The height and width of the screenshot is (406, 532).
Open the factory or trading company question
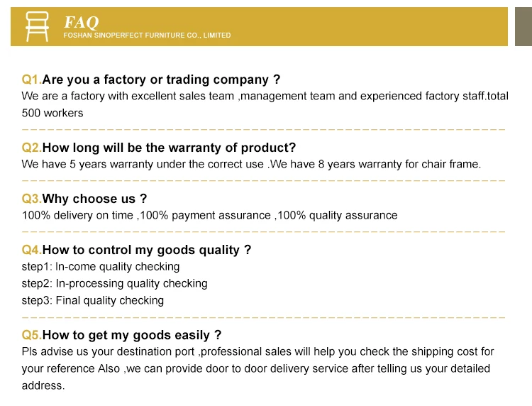(x=162, y=79)
